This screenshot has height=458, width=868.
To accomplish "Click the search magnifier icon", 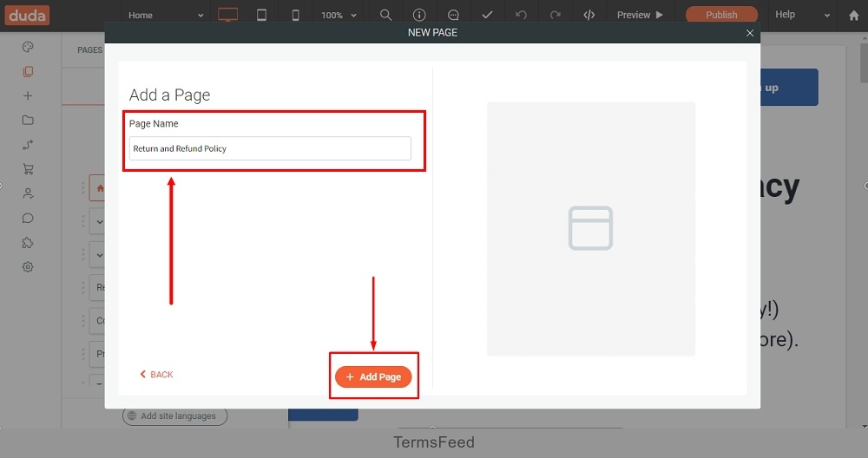I will (386, 15).
